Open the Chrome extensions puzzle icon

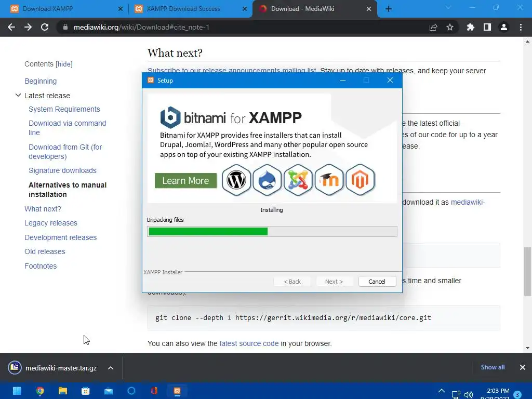471,27
